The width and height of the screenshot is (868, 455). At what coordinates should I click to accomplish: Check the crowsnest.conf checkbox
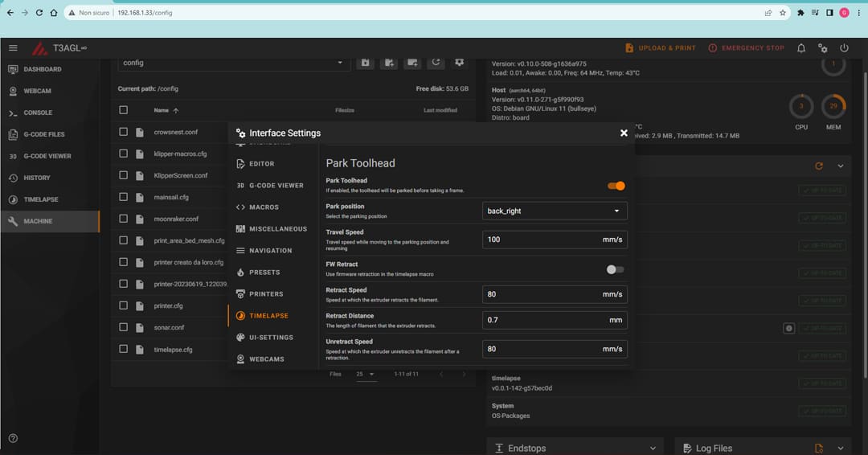pyautogui.click(x=124, y=132)
